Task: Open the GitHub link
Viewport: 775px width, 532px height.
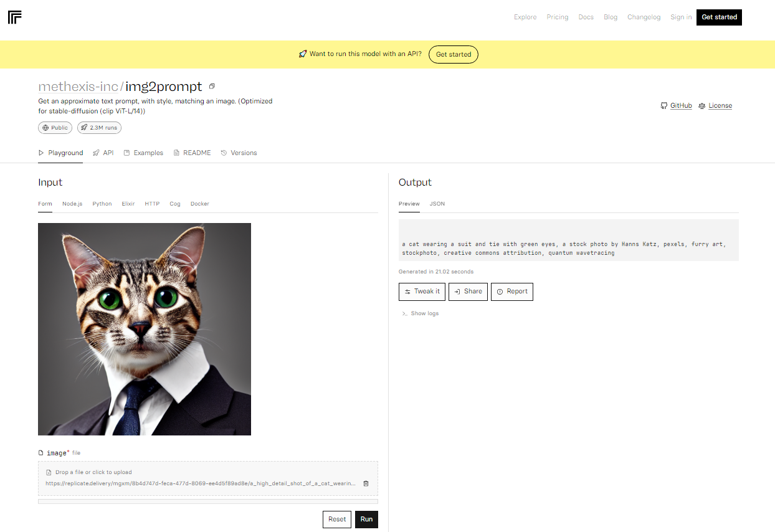Action: (x=681, y=106)
